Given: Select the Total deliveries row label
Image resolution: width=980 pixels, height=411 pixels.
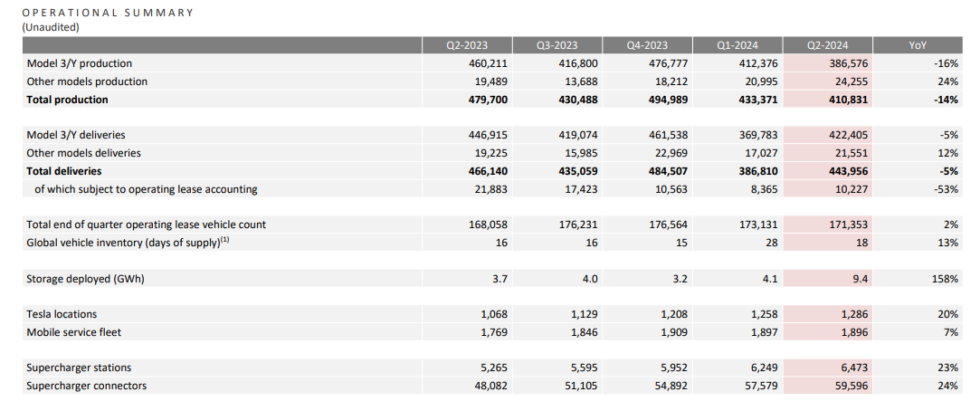Looking at the screenshot, I should pyautogui.click(x=63, y=171).
